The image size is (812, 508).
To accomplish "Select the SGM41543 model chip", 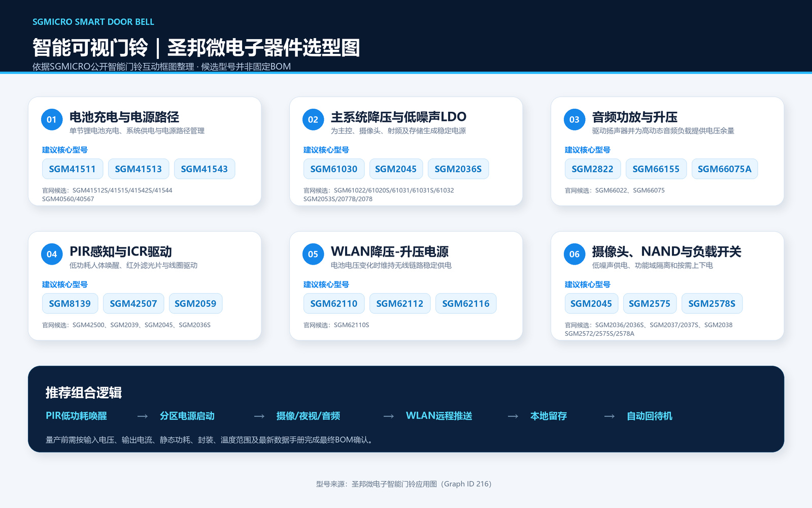I will click(205, 169).
